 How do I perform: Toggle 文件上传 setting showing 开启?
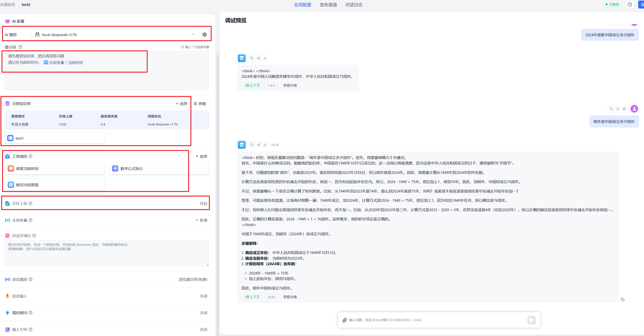click(203, 203)
